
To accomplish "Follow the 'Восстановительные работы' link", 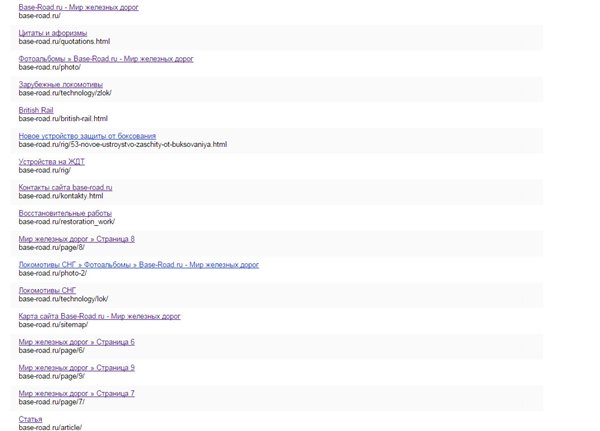I will (x=65, y=213).
